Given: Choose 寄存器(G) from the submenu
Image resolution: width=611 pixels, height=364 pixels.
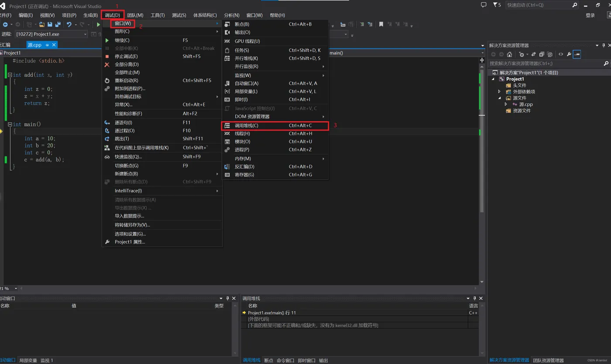Looking at the screenshot, I should 275,175.
